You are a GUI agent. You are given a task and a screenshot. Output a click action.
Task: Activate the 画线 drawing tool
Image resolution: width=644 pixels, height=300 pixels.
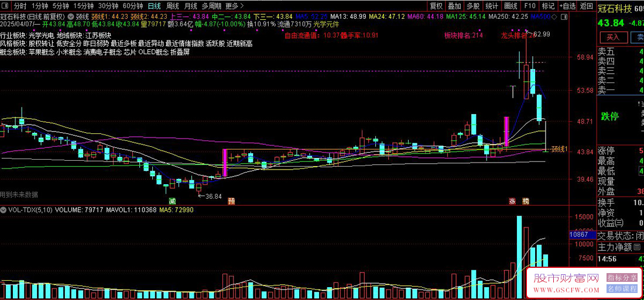pyautogui.click(x=511, y=6)
